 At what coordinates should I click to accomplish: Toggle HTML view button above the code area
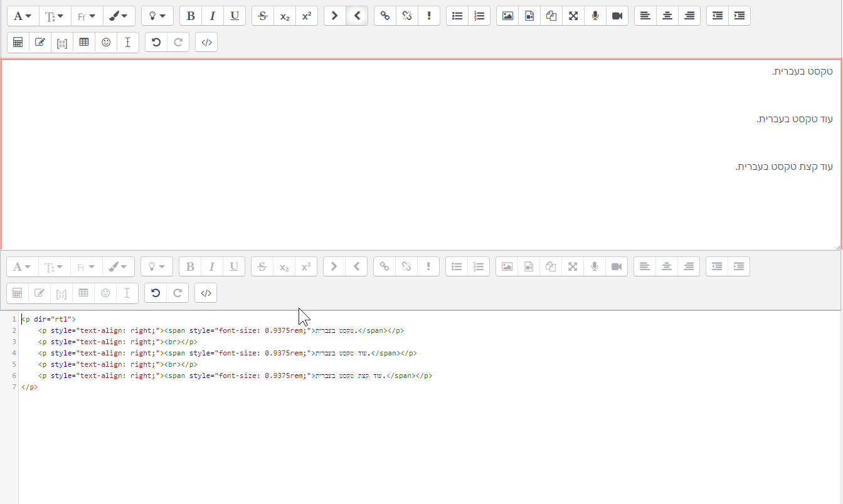point(206,293)
